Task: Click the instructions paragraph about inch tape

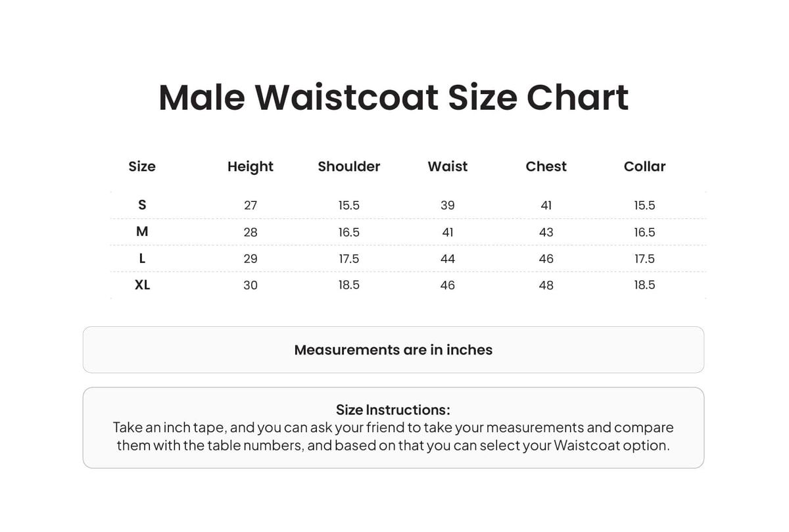Action: (x=393, y=436)
